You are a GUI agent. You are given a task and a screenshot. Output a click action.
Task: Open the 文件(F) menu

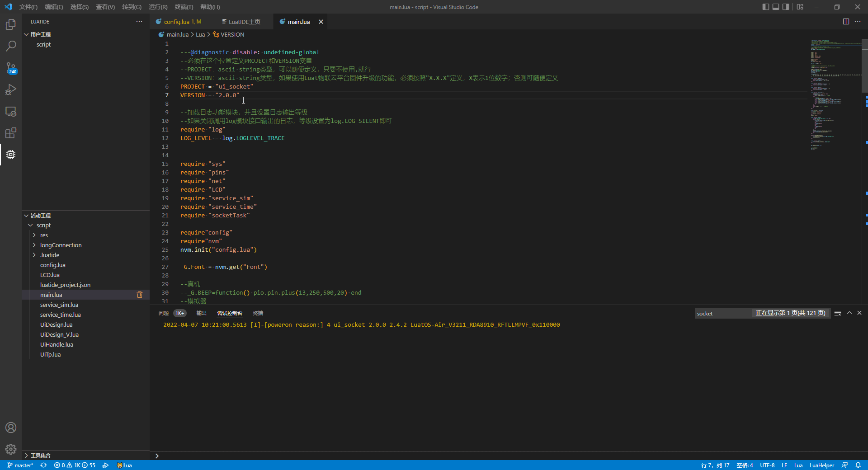coord(28,7)
